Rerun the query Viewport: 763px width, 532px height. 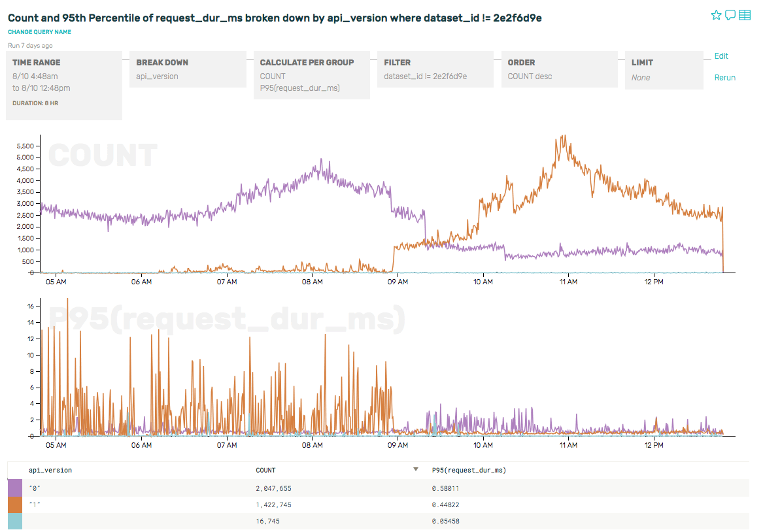(x=724, y=77)
